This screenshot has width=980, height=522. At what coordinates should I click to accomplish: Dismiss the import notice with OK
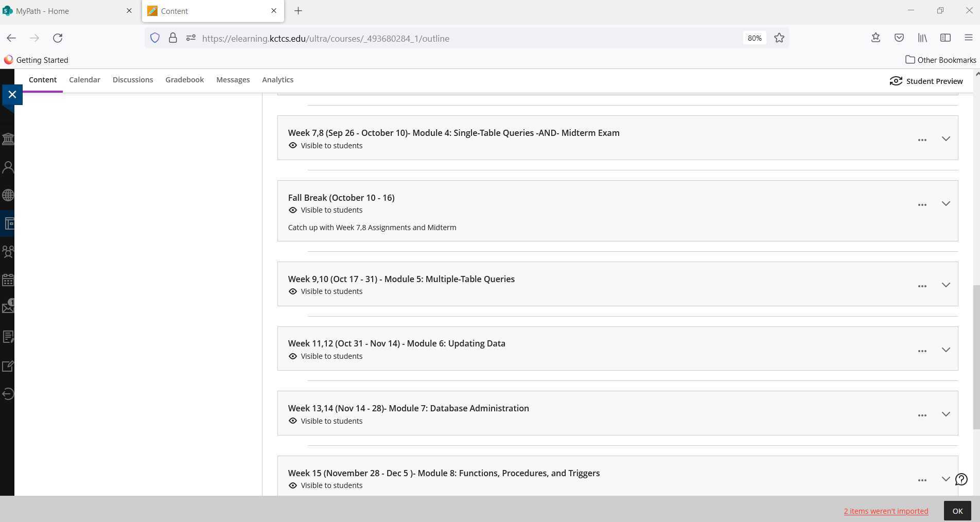957,511
